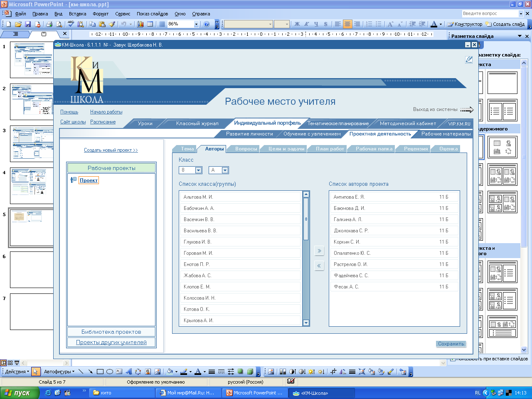The height and width of the screenshot is (399, 532).
Task: Select student Глухова И. В. in class list
Action: tap(240, 242)
